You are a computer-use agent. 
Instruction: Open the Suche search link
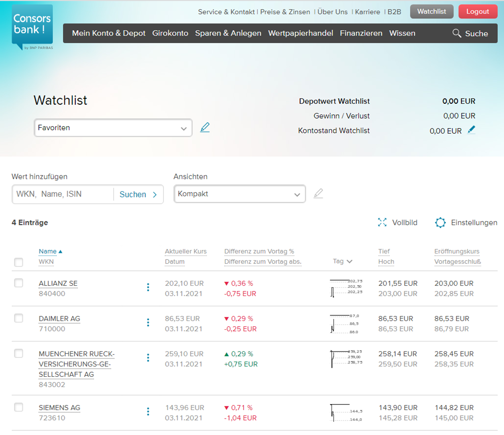click(x=476, y=33)
